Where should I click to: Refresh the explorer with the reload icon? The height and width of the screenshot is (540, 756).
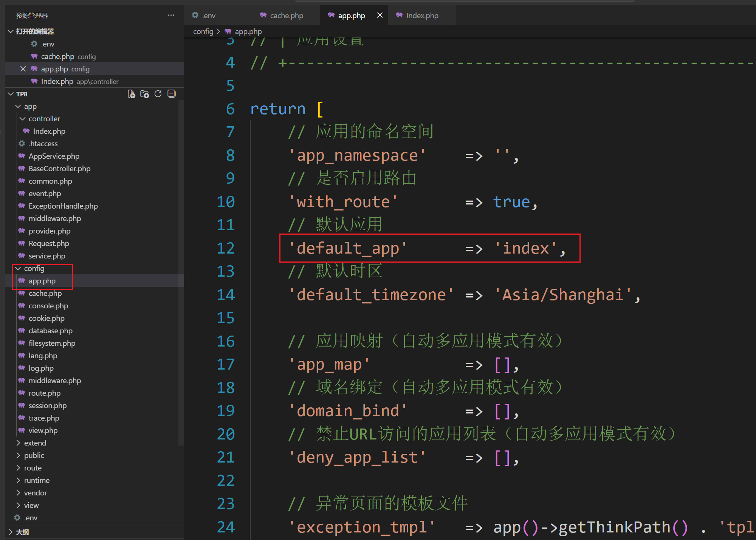pos(158,94)
